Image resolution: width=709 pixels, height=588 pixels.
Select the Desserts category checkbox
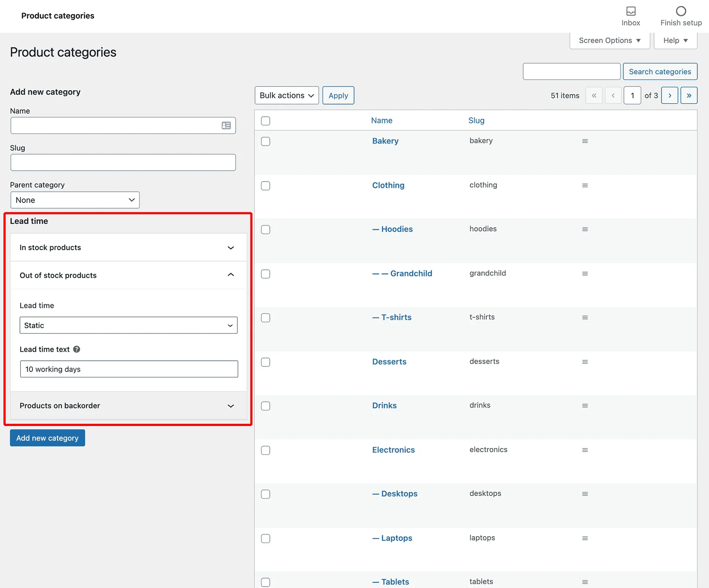point(265,362)
